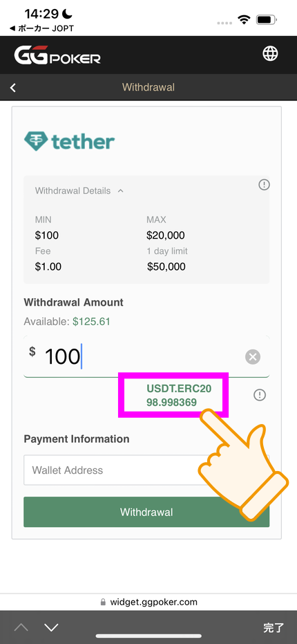Tap 完了 to dismiss the keyboard bar

[274, 627]
